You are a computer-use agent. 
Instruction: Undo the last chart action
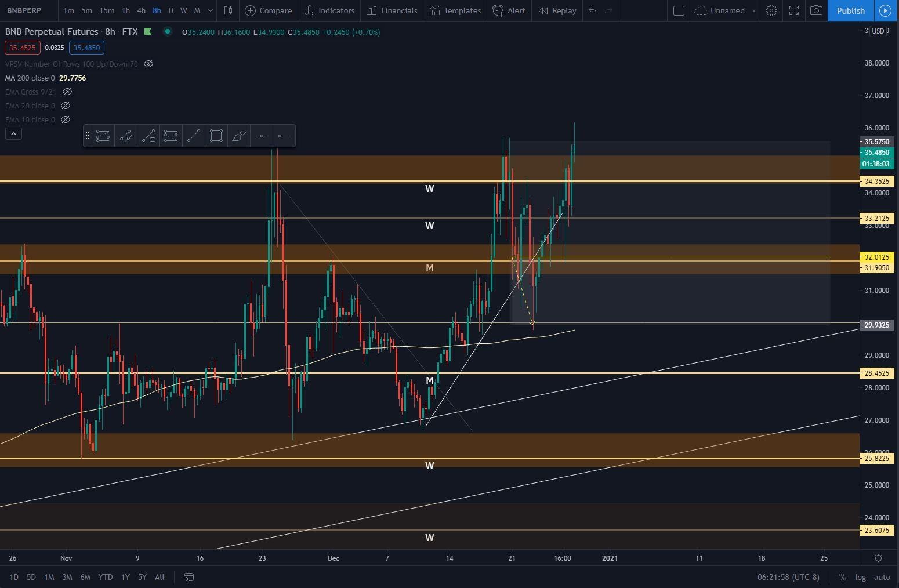tap(592, 10)
